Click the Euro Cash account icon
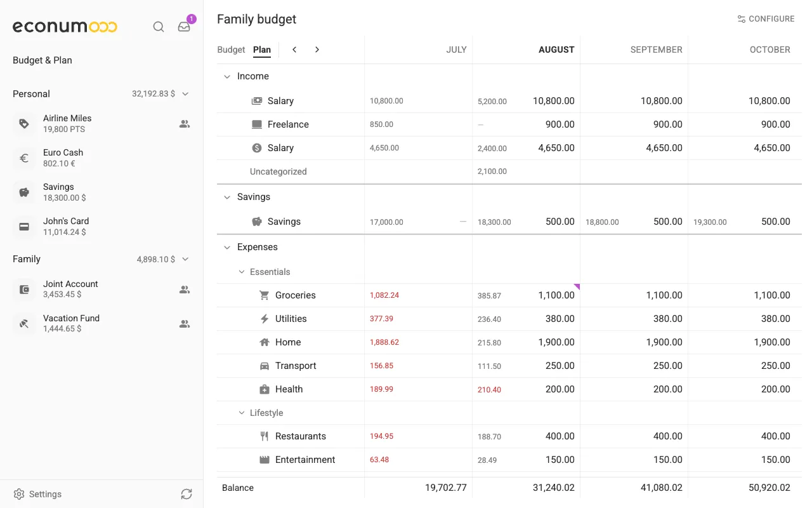 [x=24, y=158]
